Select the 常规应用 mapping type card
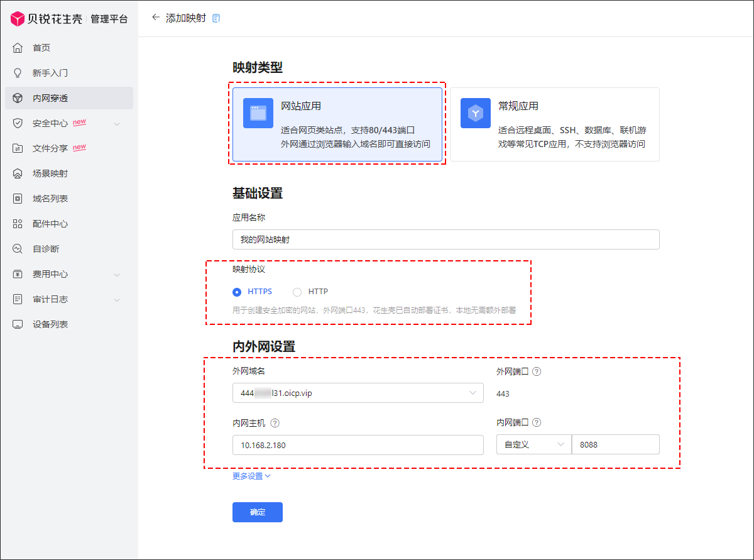The width and height of the screenshot is (754, 560). click(x=554, y=124)
